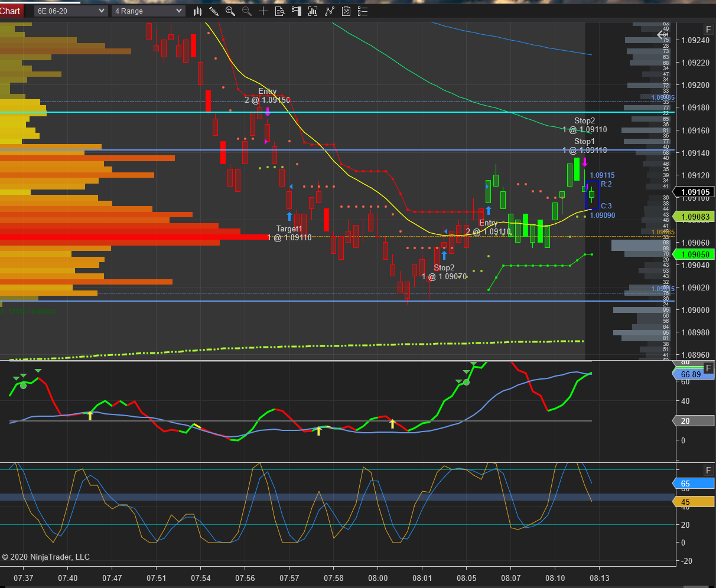
Task: Open the 4 Range interval dropdown
Action: 148,11
